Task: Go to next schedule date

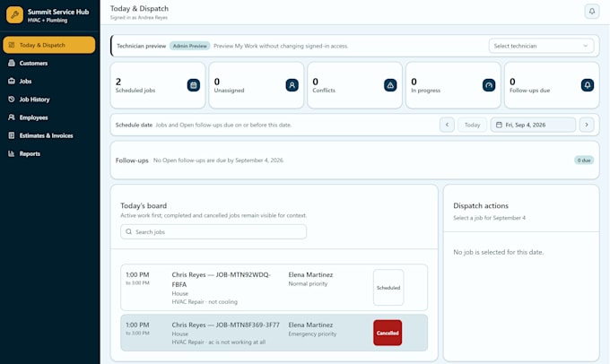Action: click(587, 125)
